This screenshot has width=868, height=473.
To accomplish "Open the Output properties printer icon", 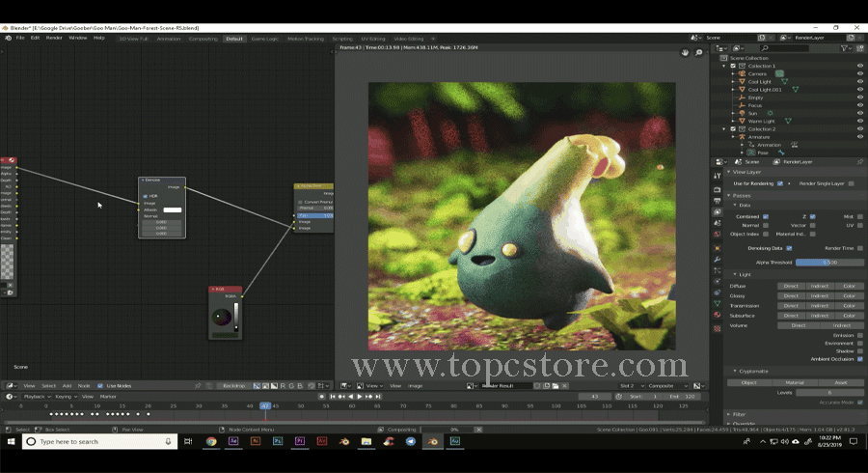I will click(x=717, y=201).
